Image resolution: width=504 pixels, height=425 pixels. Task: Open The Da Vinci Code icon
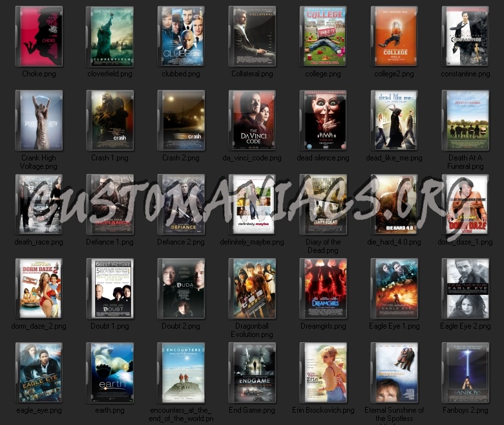252,120
